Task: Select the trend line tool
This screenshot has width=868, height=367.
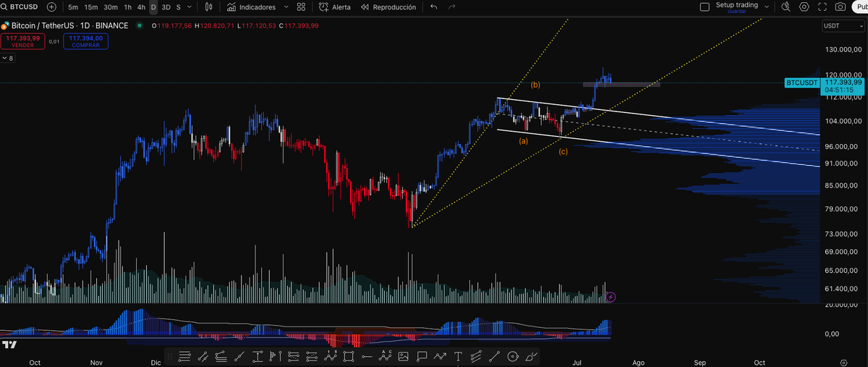Action: click(x=239, y=356)
